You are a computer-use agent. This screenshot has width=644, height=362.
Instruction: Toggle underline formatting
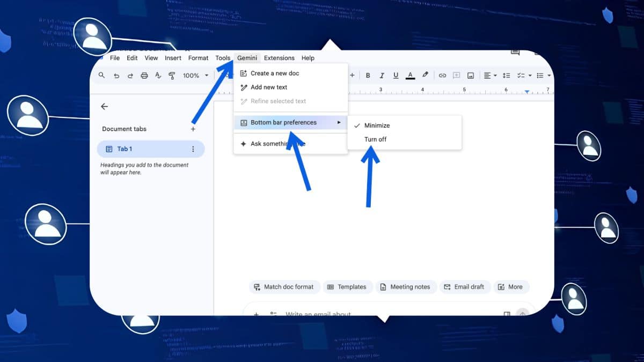click(x=396, y=76)
